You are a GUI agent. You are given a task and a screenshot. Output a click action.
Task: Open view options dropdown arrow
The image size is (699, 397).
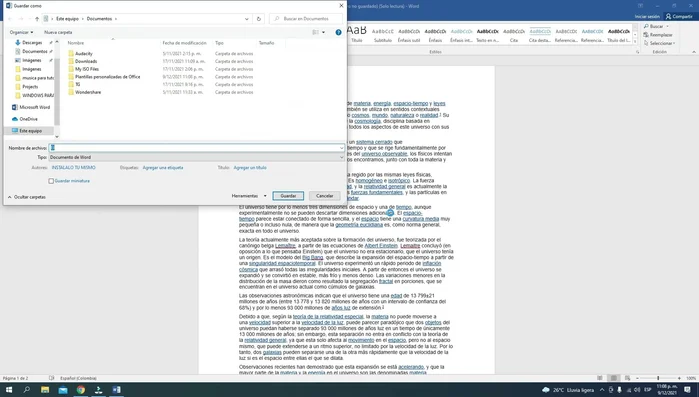pos(324,32)
